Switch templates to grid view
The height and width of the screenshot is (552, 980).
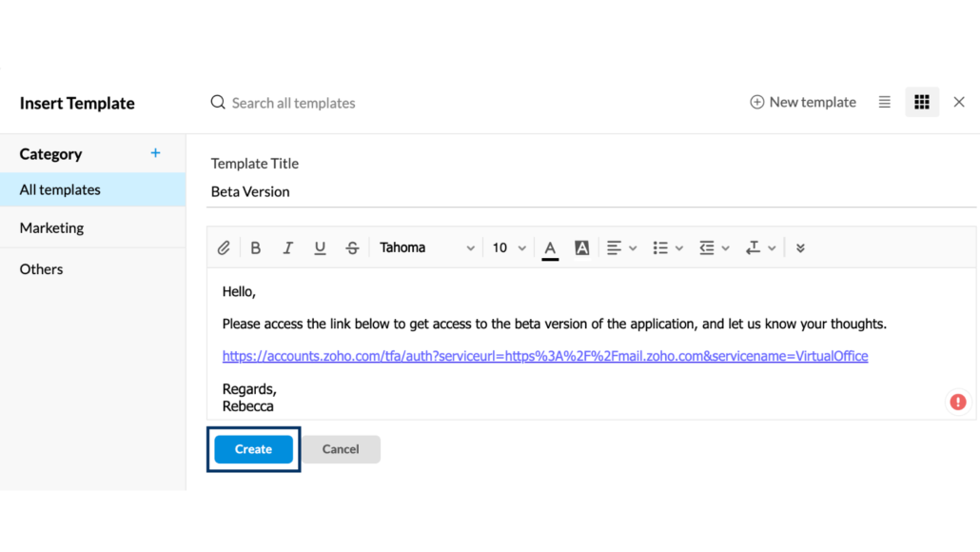click(x=921, y=102)
